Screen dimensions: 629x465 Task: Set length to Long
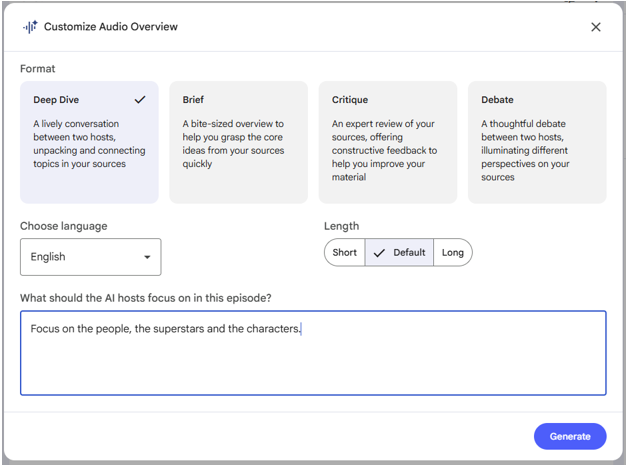[x=453, y=253]
